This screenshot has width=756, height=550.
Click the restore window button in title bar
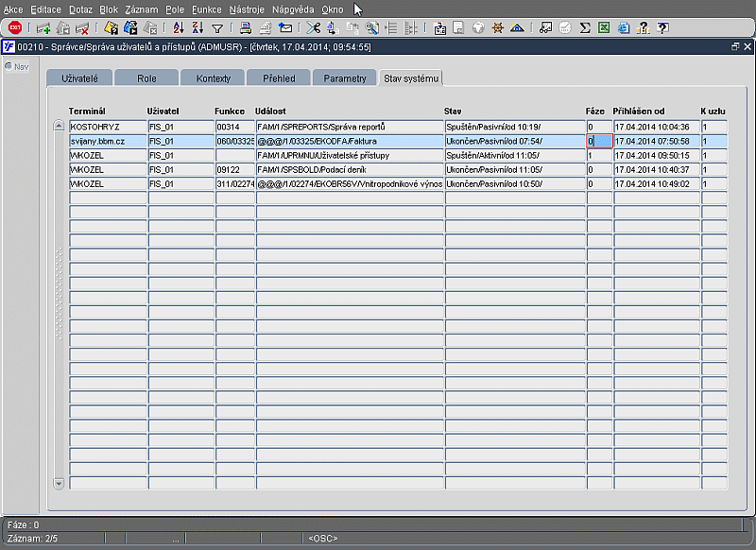click(735, 46)
